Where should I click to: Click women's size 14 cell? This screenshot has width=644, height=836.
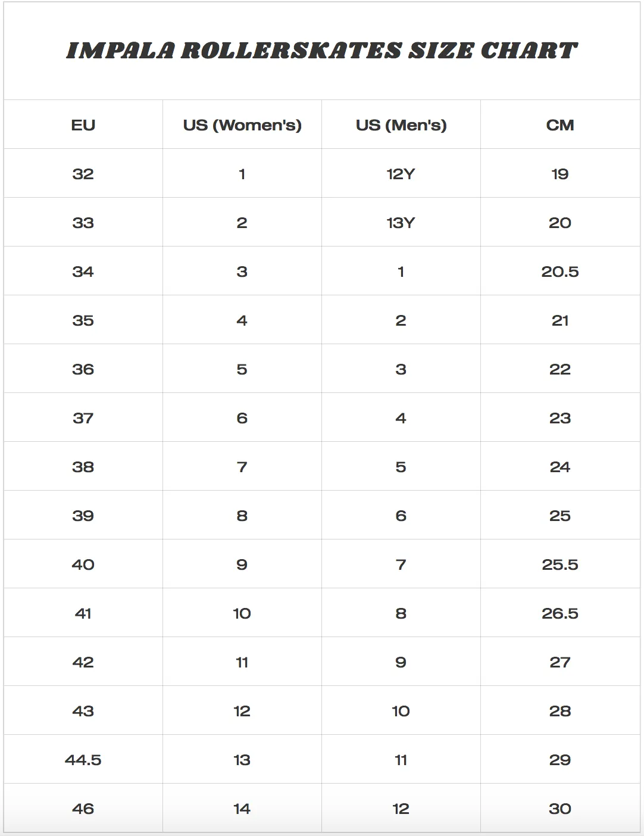pos(242,809)
